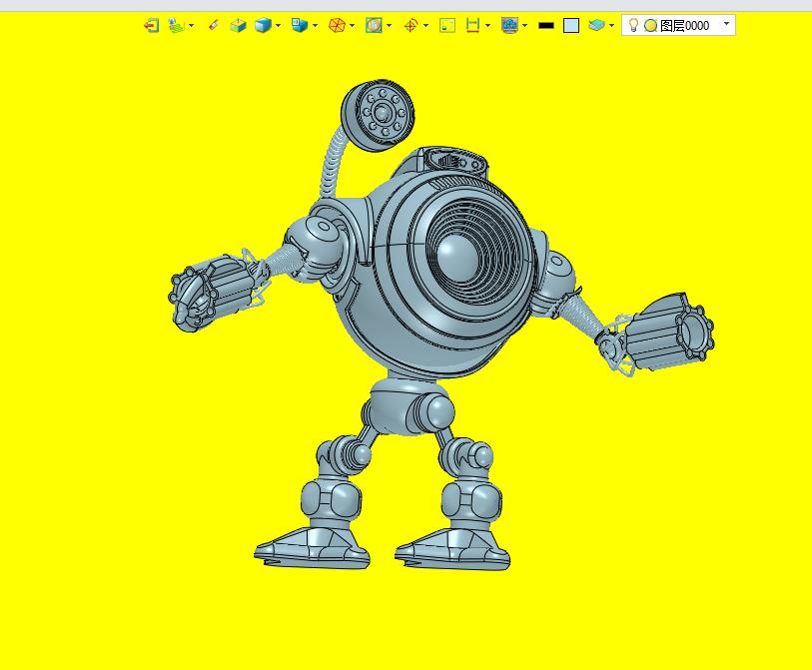Screen dimensions: 812x670
Task: Click the black color swatch
Action: [546, 25]
